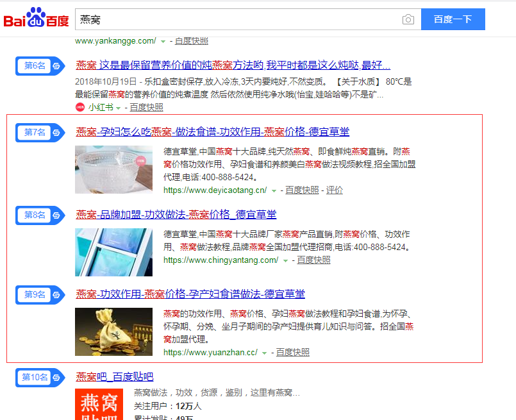Click snippet text 燕窝做法，功效，货源，鉴别
Image resolution: width=516 pixels, height=420 pixels.
[217, 392]
